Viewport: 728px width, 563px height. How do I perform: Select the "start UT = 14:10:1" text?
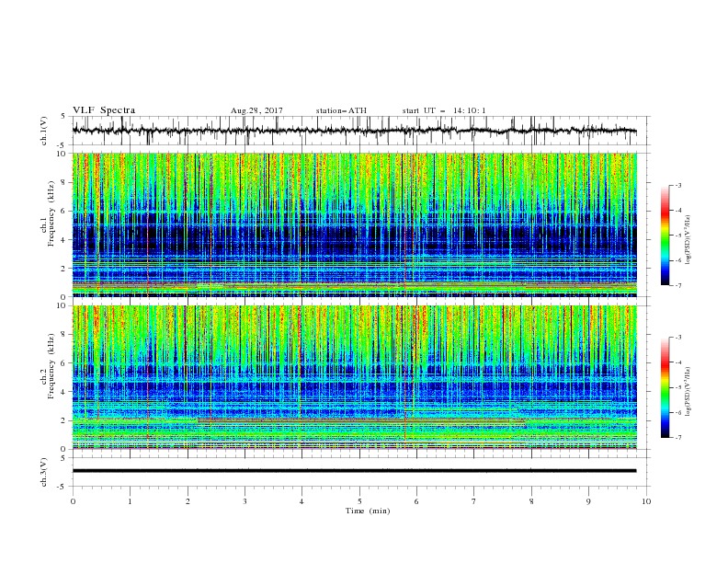[444, 110]
